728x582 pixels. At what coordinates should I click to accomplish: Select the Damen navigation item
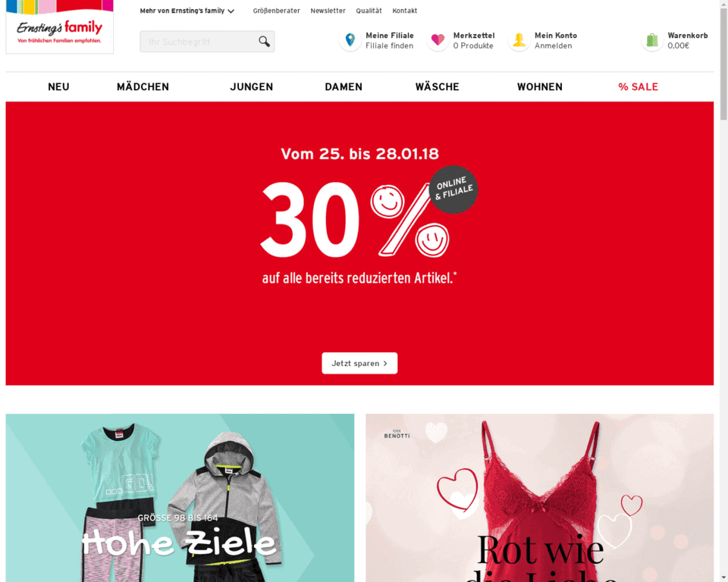[344, 87]
